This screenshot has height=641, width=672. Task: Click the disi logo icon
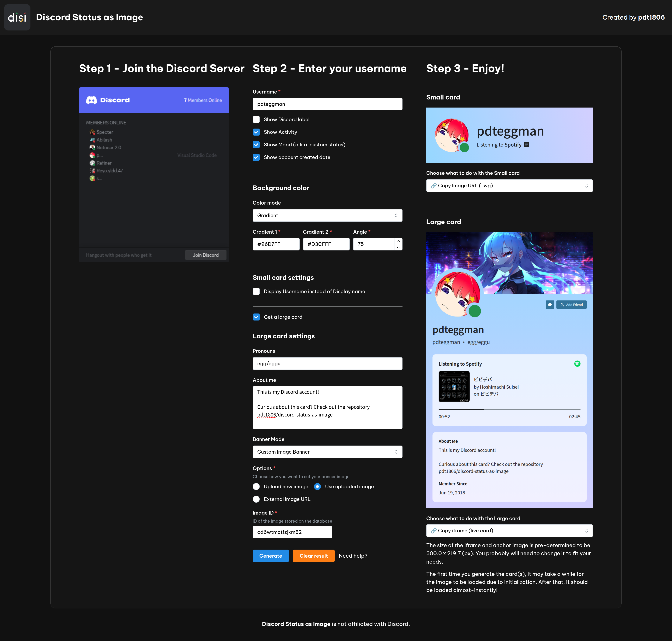point(17,17)
